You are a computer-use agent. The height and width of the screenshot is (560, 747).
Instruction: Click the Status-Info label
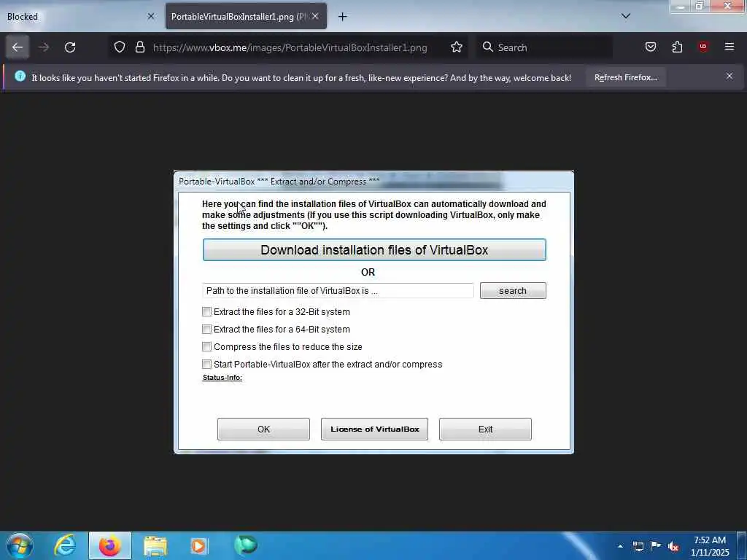[222, 378]
